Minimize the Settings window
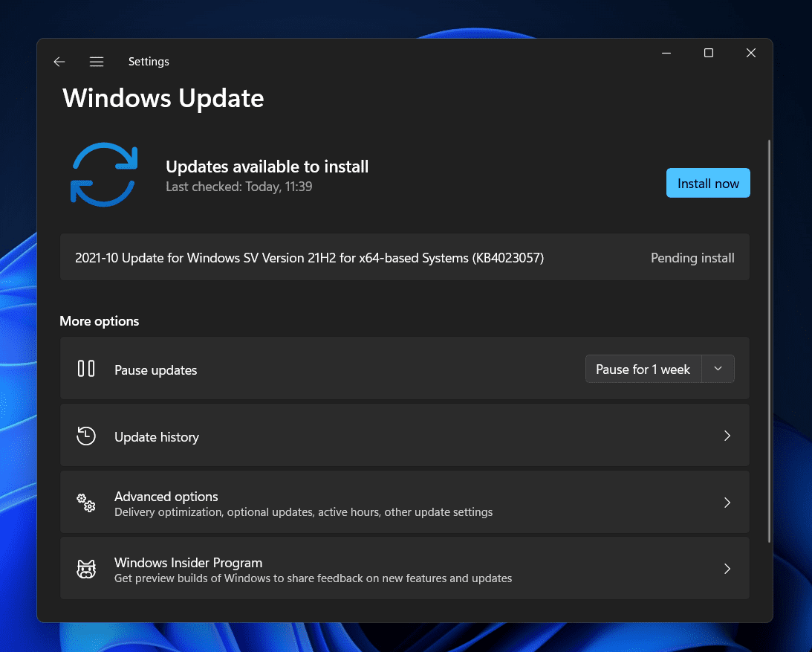Screen dimensions: 812x652 tap(666, 53)
